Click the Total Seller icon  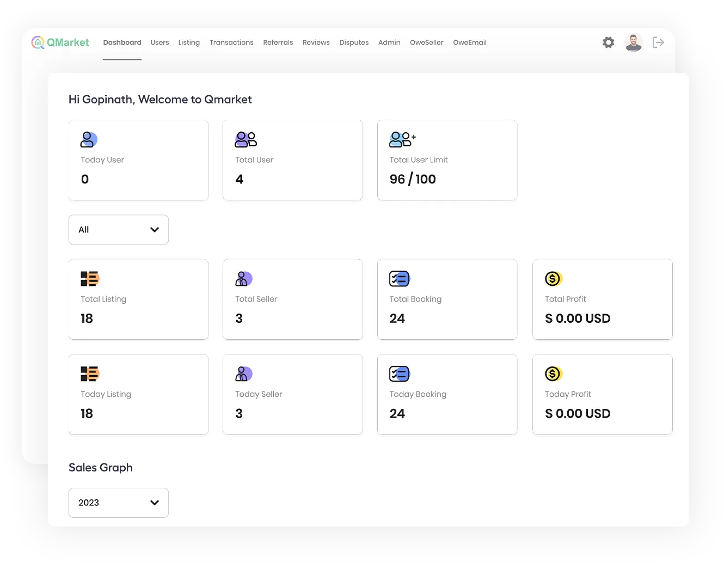click(x=243, y=279)
